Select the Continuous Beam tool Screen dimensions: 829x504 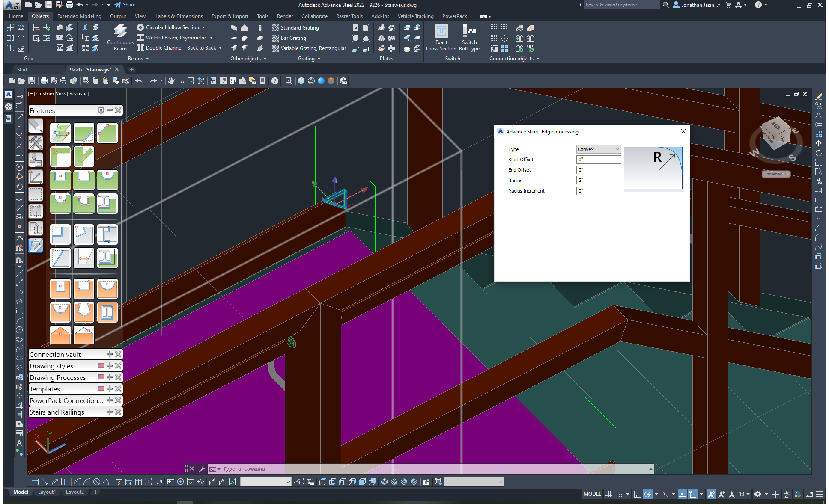[119, 37]
